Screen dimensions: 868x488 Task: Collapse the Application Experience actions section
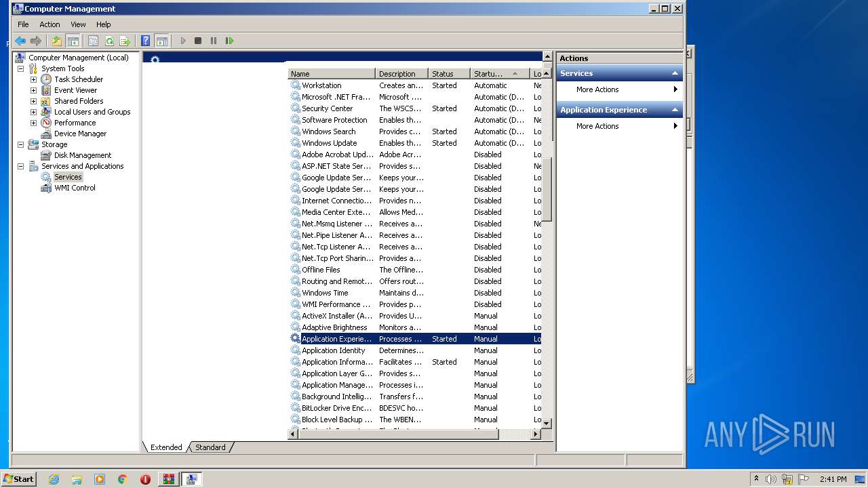pos(675,110)
